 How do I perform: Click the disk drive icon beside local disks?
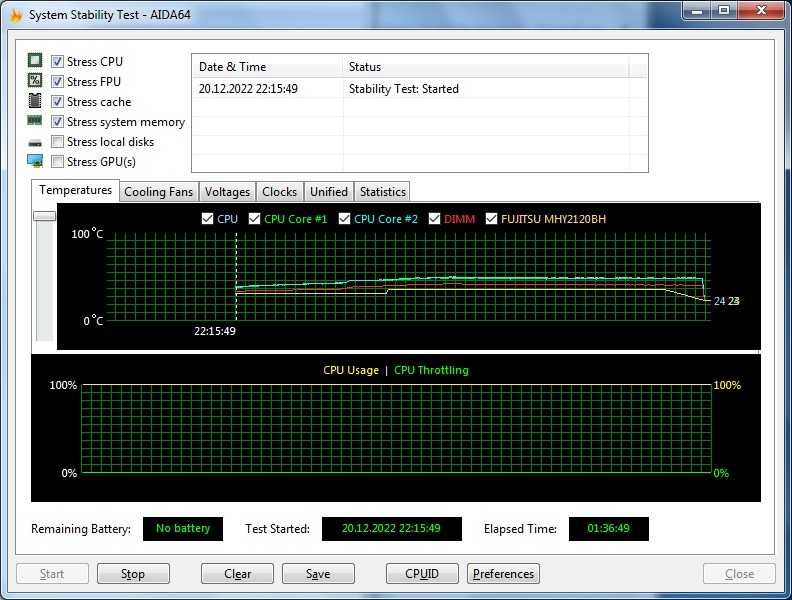[35, 143]
